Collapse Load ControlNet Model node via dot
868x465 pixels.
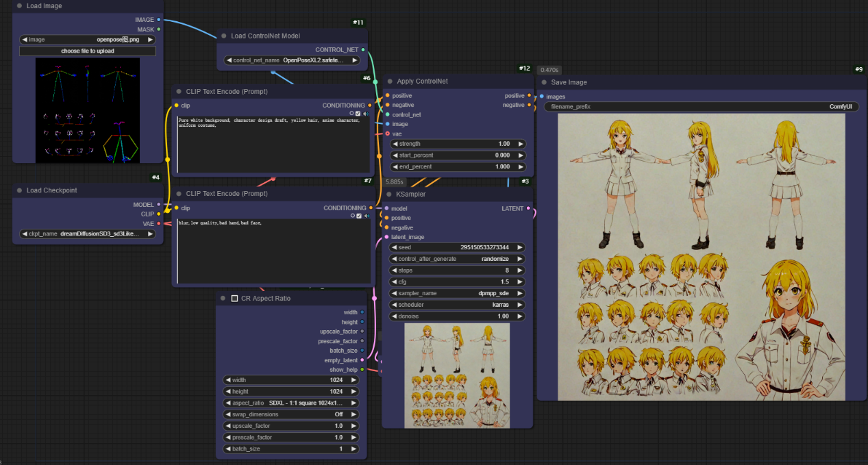click(x=223, y=36)
